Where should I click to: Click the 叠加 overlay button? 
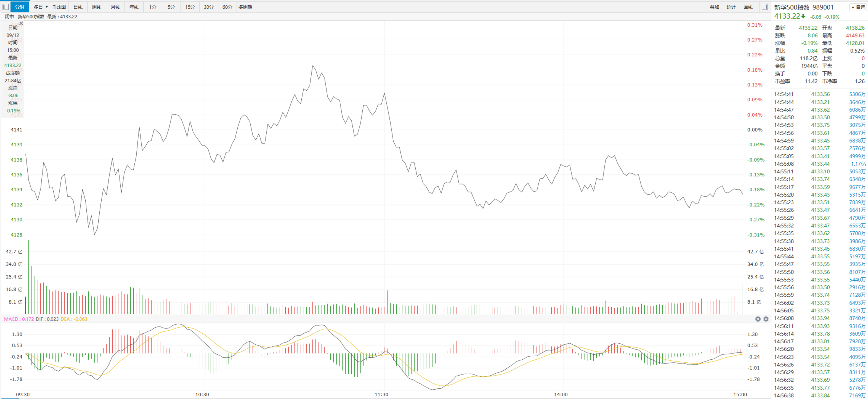[x=714, y=7]
